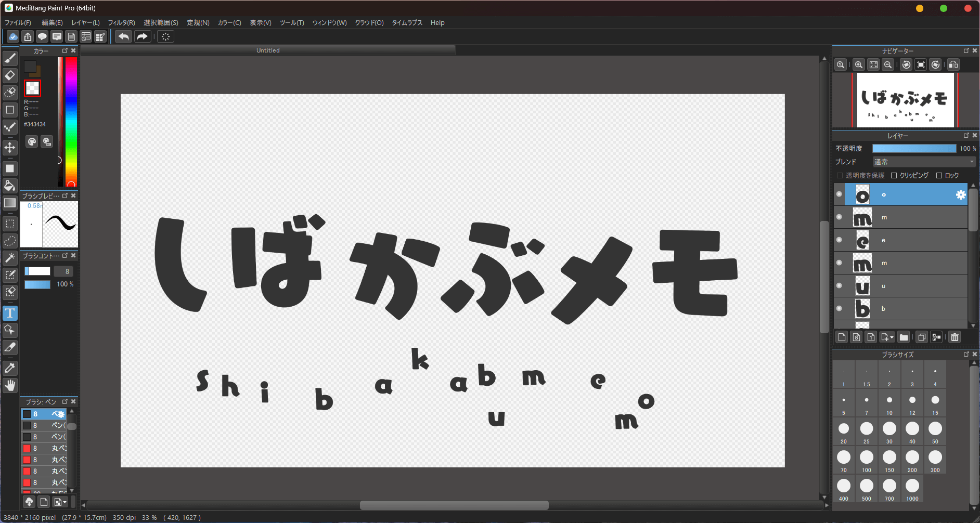Click the rainbow hue bar in the color panel
Viewport: 980px width, 523px height.
click(x=71, y=120)
